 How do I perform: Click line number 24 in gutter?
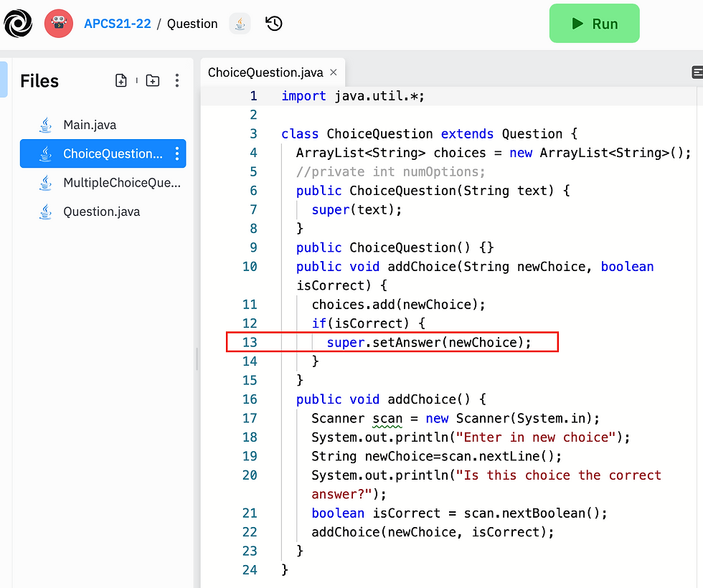[250, 570]
